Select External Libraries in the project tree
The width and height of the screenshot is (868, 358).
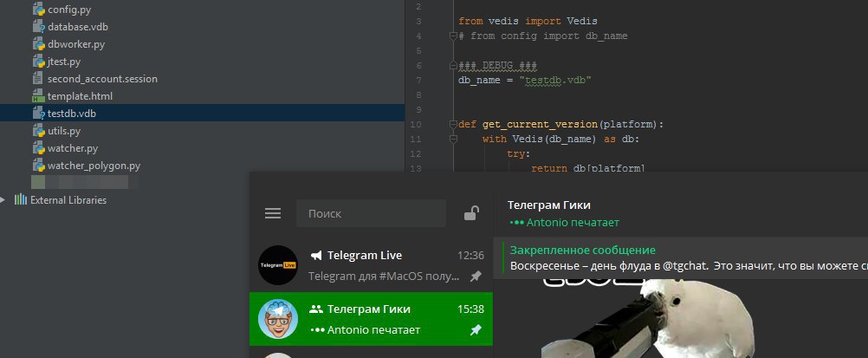coord(68,200)
